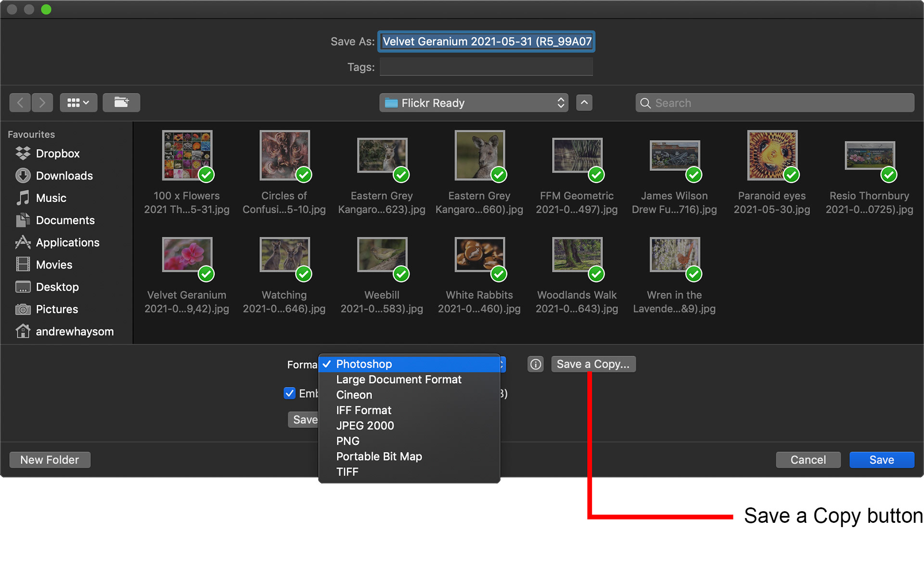Click the Cancel button
Image resolution: width=924 pixels, height=569 pixels.
tap(808, 460)
